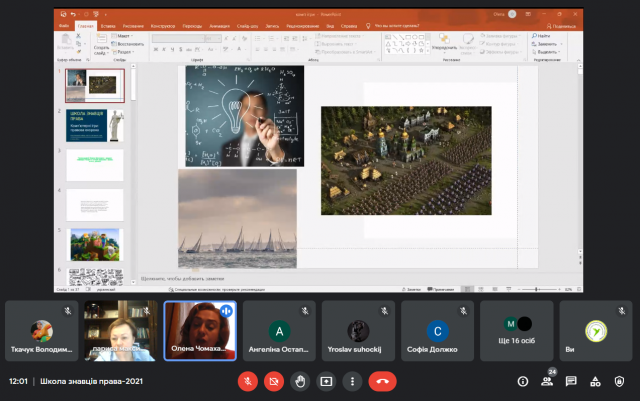
Task: Expand the Выделить dropdown in ribbon
Action: click(557, 52)
